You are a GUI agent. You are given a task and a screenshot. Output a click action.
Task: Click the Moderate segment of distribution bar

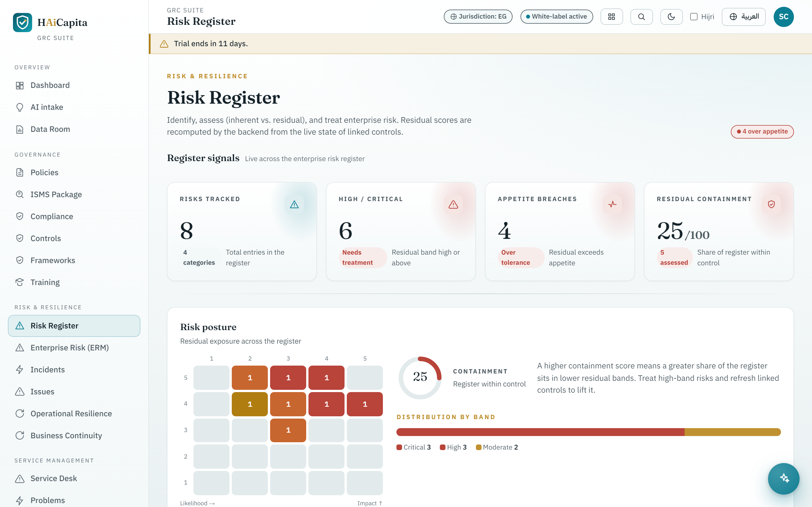(732, 432)
